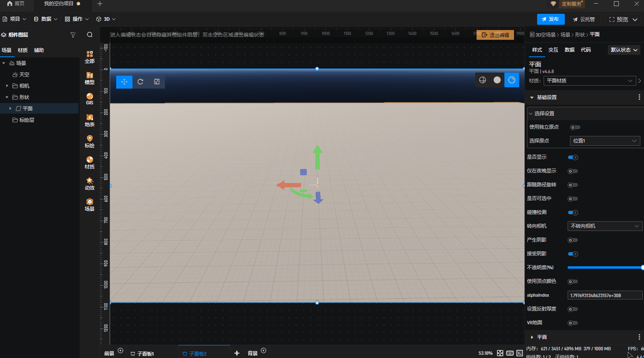Open the GIS component category
This screenshot has height=358, width=644.
[89, 99]
